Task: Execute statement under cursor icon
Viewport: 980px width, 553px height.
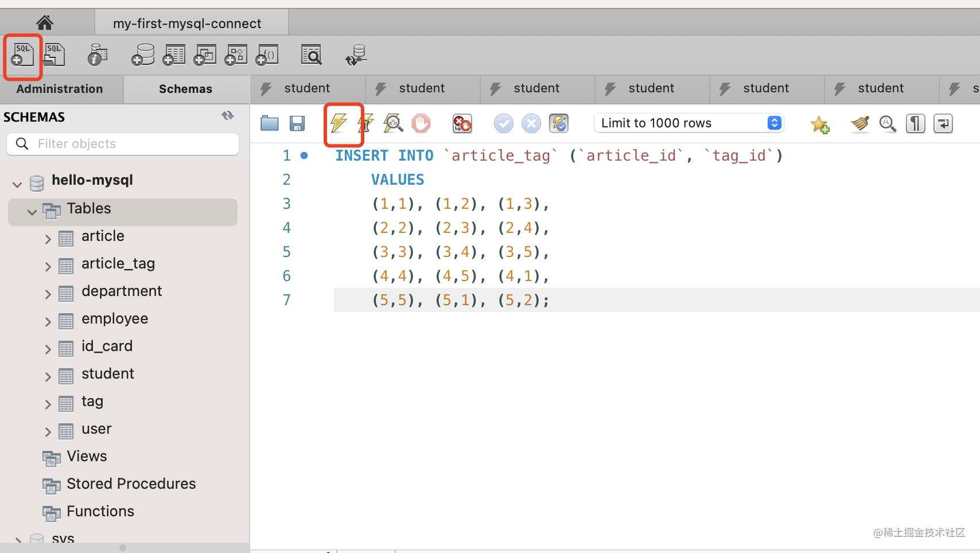Action: 365,123
